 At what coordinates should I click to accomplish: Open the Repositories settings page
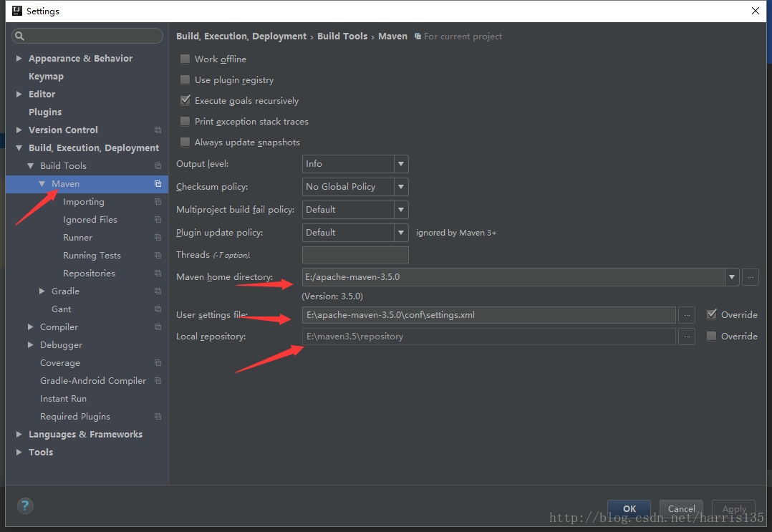click(x=89, y=273)
